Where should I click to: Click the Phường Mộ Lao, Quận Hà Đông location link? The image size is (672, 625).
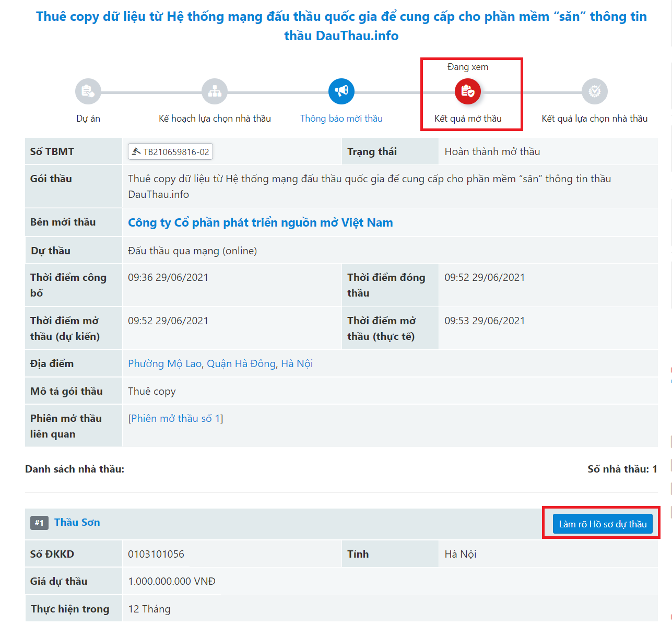[x=220, y=363]
